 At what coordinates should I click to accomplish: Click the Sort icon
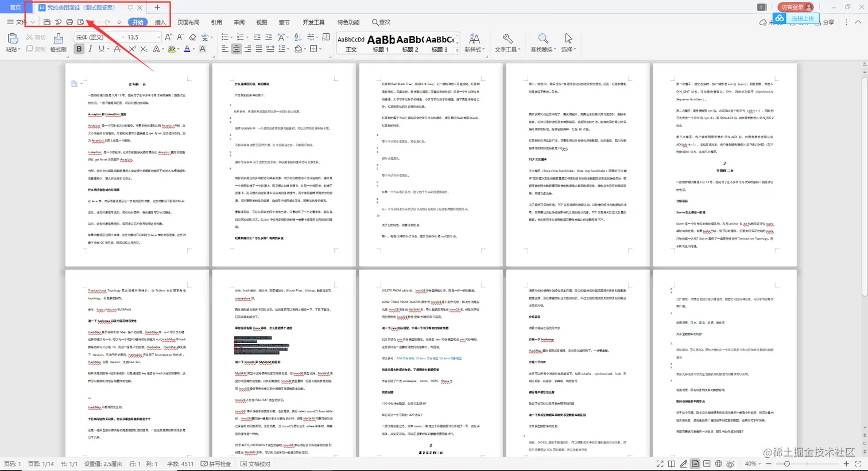pos(297,37)
